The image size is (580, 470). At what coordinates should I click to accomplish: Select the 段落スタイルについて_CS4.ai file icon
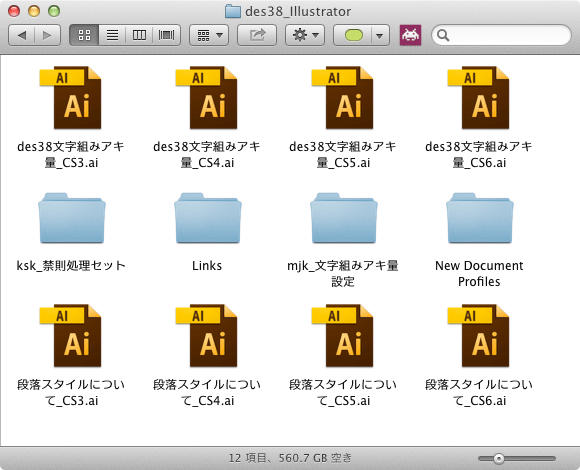coord(207,336)
